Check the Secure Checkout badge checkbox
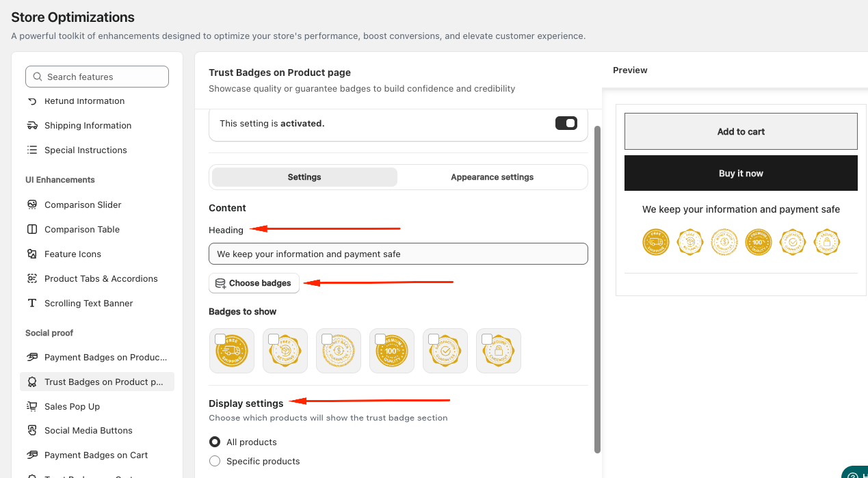The height and width of the screenshot is (478, 868). [x=487, y=339]
